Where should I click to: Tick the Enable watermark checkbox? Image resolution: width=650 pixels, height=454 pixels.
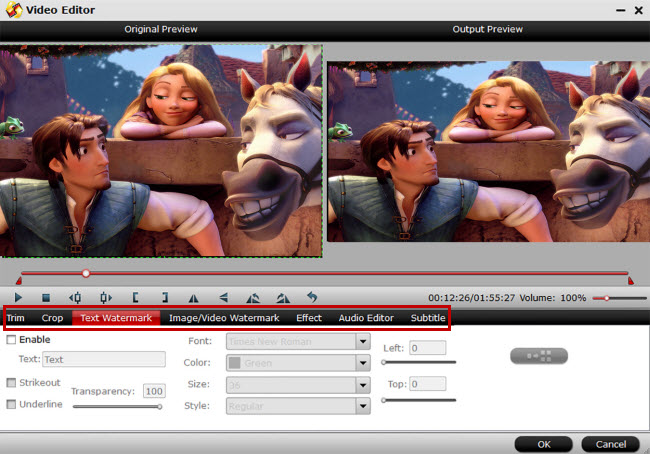(x=11, y=340)
